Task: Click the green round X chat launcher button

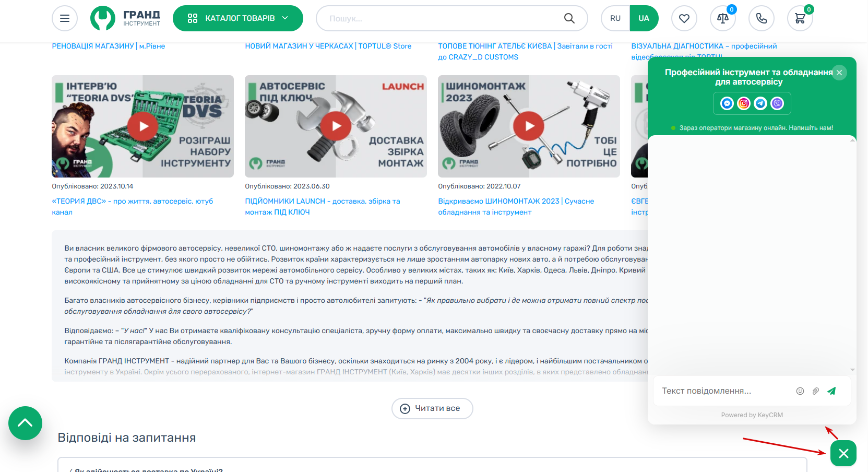Action: [x=843, y=453]
